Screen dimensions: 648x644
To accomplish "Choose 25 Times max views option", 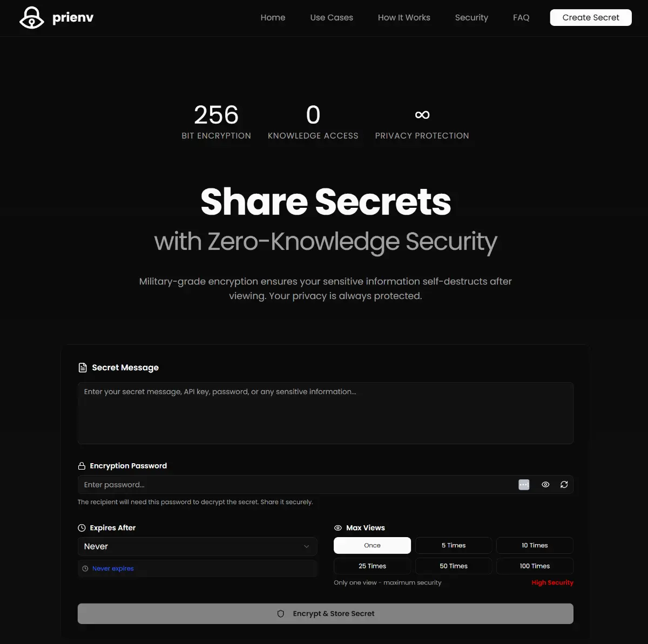I will [373, 566].
